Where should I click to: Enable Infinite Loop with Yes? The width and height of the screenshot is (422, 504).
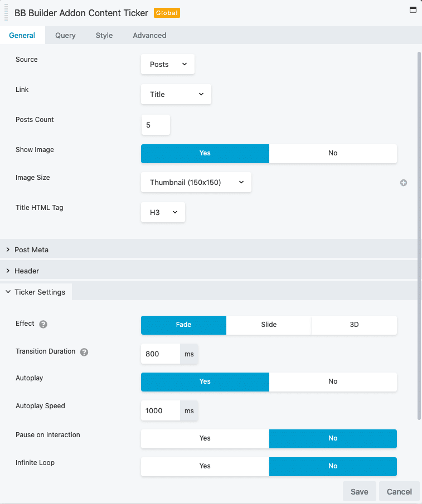point(205,466)
